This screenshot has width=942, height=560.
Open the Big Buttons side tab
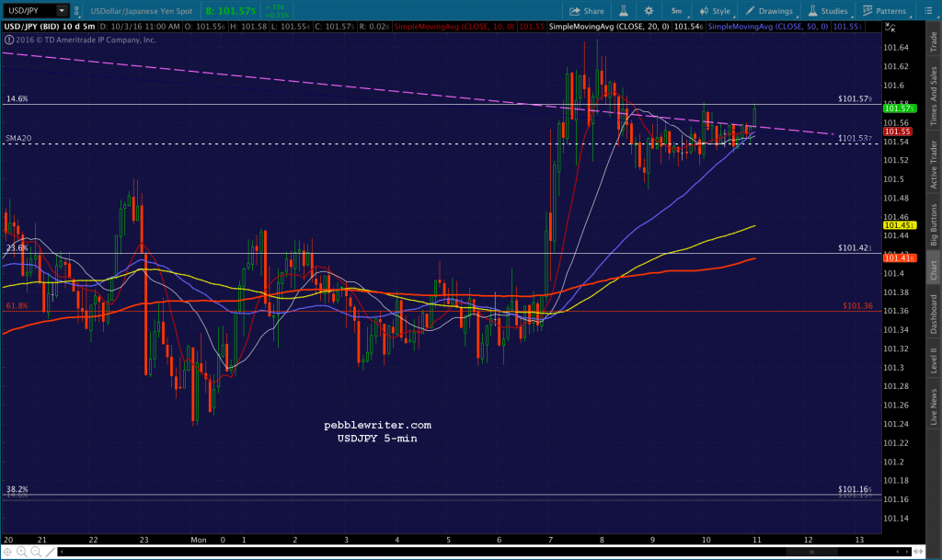[934, 224]
